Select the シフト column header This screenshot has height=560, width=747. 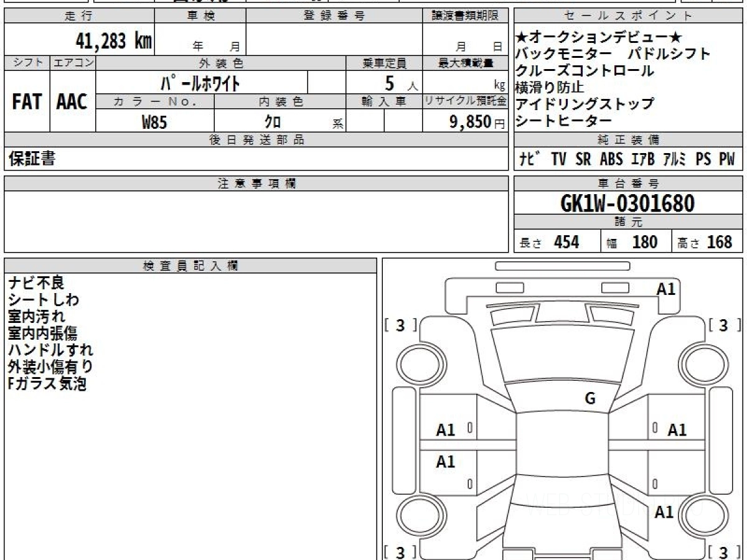pyautogui.click(x=27, y=63)
